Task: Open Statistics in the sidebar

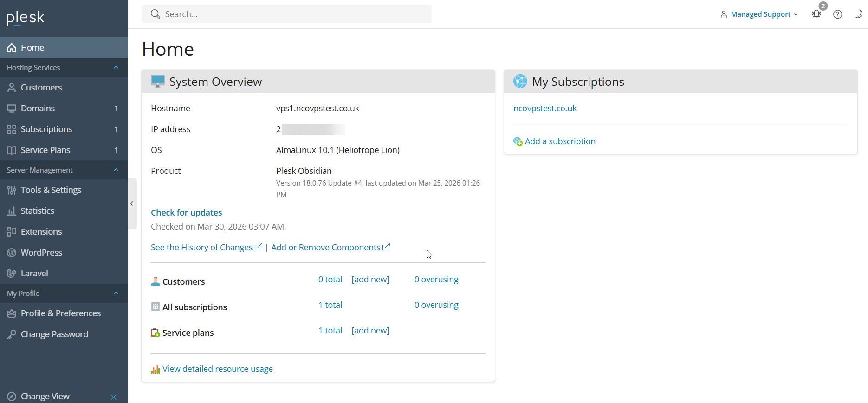Action: tap(64, 211)
